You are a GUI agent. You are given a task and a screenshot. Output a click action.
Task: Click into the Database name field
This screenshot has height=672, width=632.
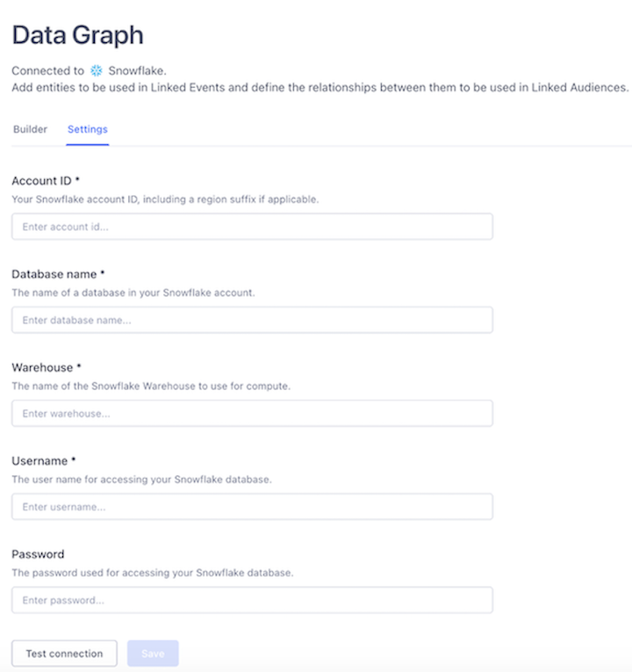point(252,320)
